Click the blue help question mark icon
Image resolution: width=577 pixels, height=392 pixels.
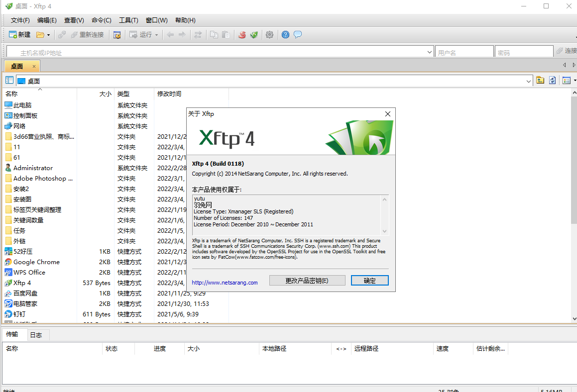(x=285, y=35)
